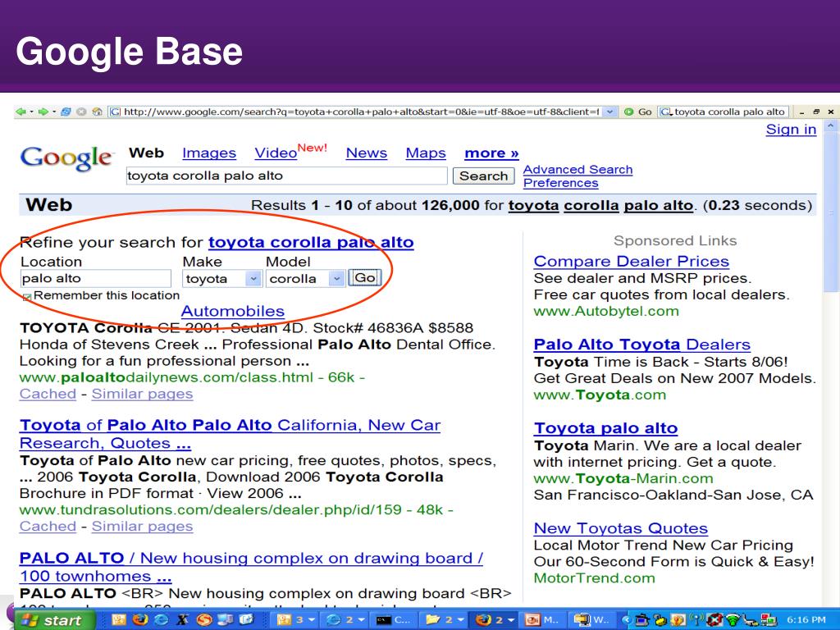Click the main Google search input
840x630 pixels.
click(286, 176)
